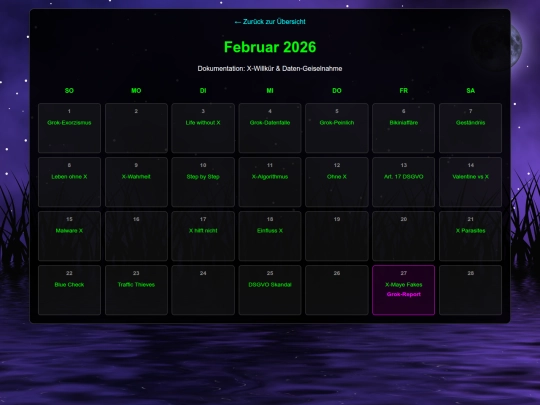Click the MI weekday header
The height and width of the screenshot is (405, 540).
coord(270,91)
